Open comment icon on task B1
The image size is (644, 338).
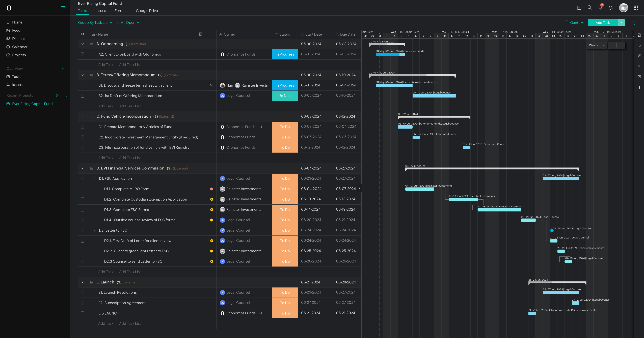click(212, 85)
